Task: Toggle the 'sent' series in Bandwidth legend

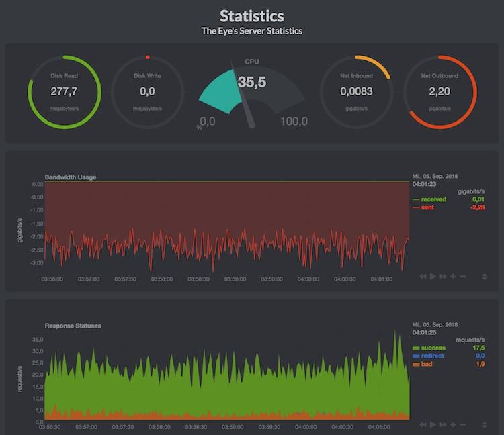Action: tap(427, 207)
